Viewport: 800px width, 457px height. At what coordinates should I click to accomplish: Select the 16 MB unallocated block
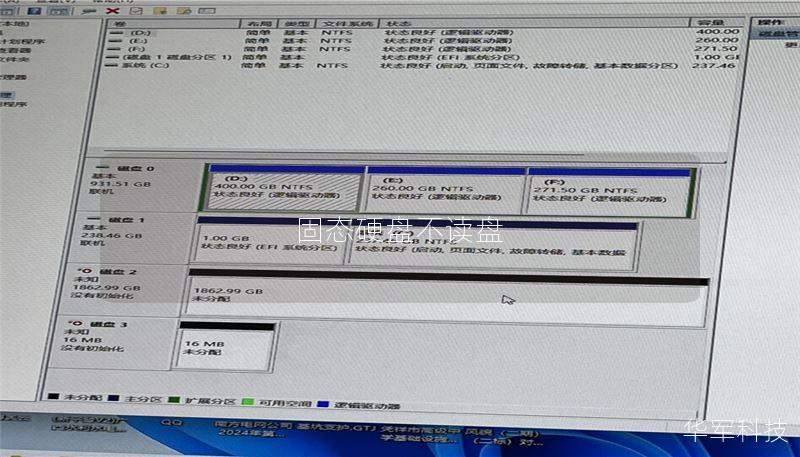227,348
